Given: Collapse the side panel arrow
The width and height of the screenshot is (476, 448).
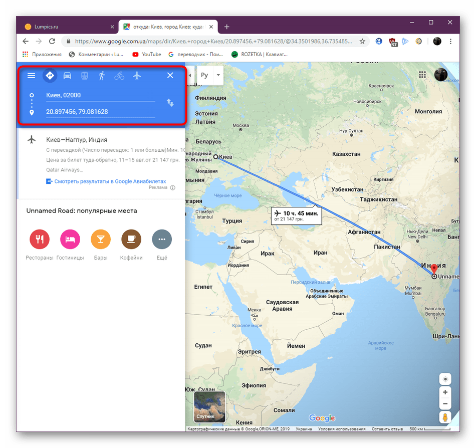Looking at the screenshot, I should [190, 75].
